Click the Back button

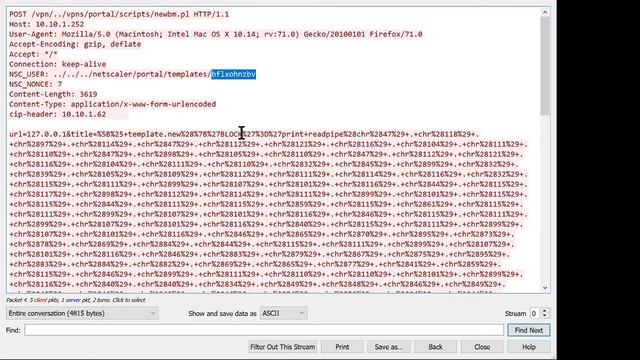(436, 347)
